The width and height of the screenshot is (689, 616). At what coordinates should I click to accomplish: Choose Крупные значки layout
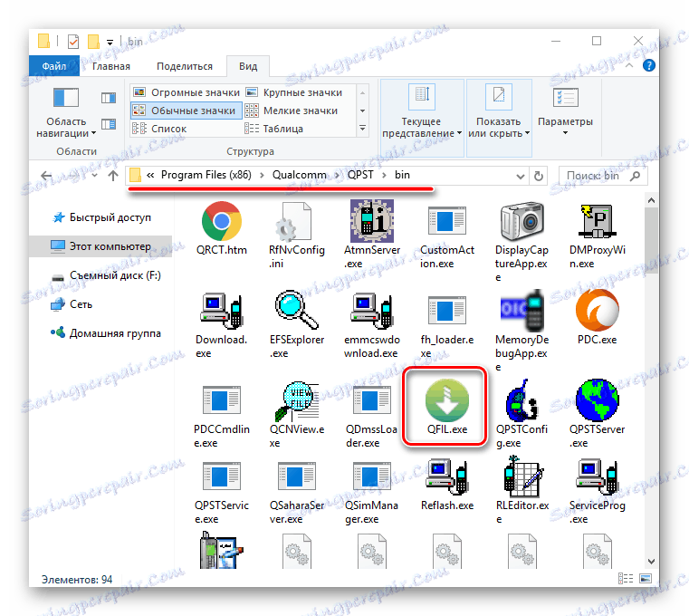point(295,92)
